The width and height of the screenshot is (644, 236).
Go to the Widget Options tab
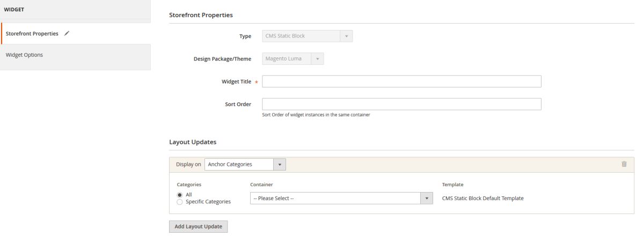click(24, 55)
